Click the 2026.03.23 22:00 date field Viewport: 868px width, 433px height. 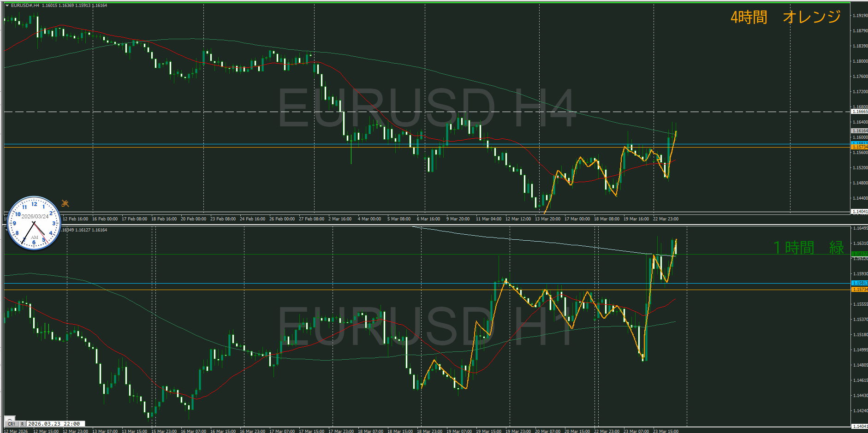tap(54, 424)
